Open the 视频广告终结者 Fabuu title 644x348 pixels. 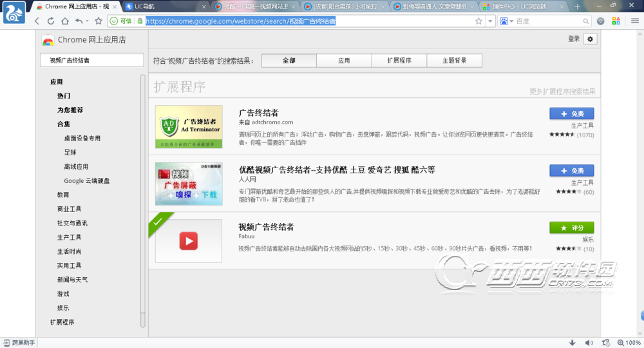(x=266, y=227)
